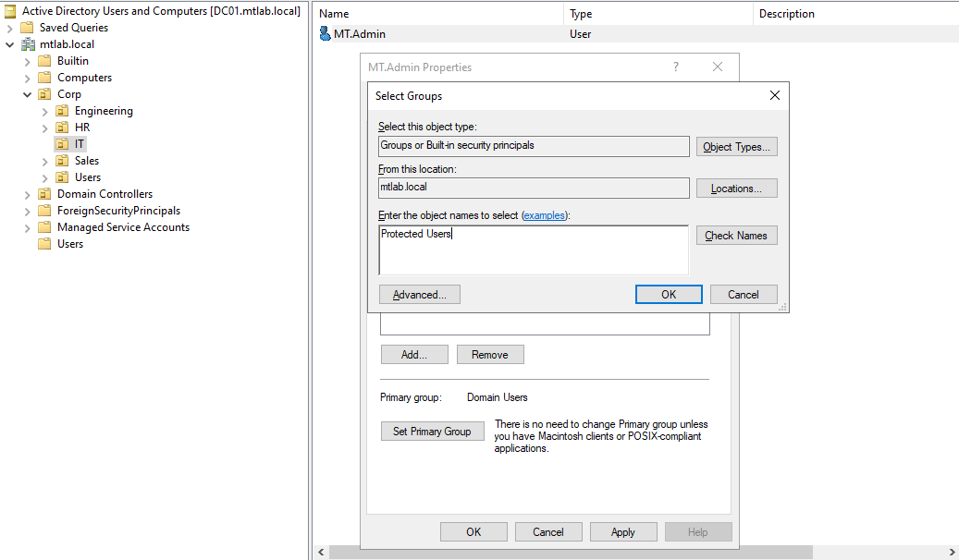Expand the Saved Queries node

(x=10, y=28)
